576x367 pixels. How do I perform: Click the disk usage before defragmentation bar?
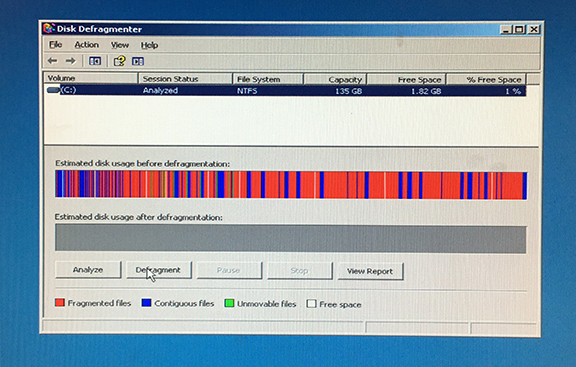(x=291, y=185)
